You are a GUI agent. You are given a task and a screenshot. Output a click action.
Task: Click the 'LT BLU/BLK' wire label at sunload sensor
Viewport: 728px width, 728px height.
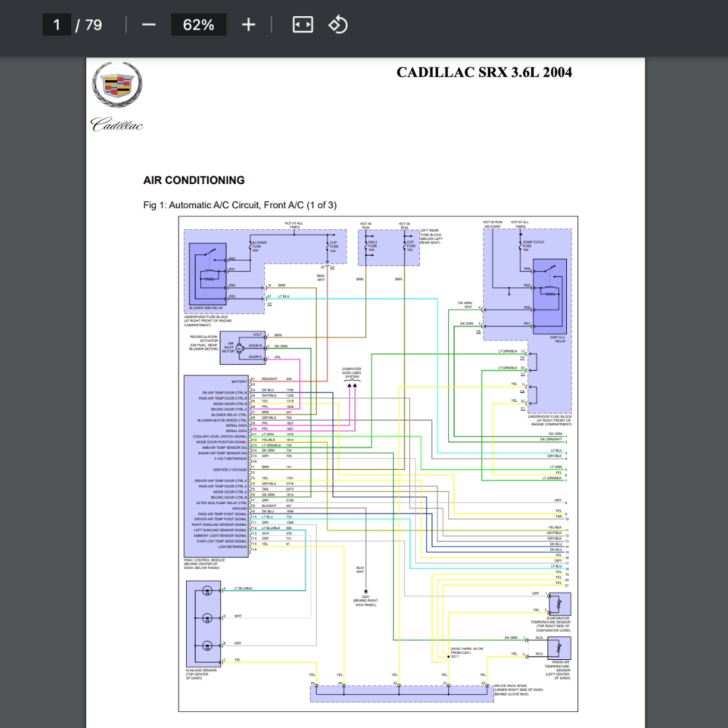click(x=243, y=588)
